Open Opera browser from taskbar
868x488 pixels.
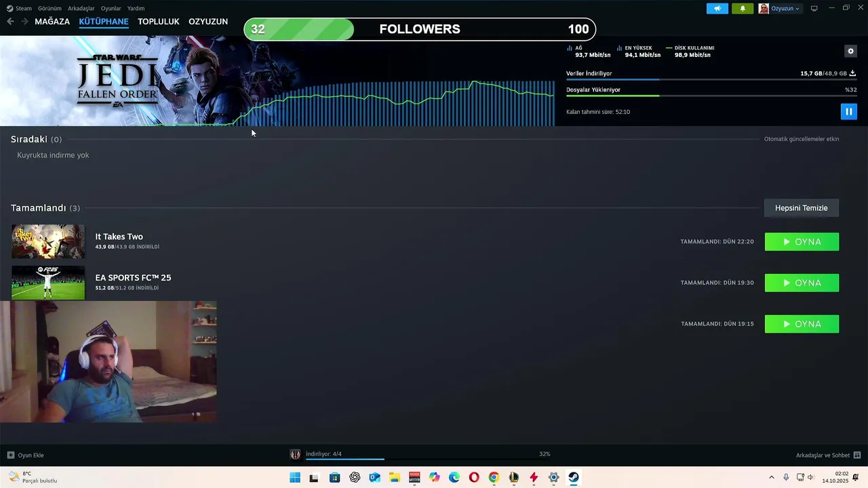[474, 478]
